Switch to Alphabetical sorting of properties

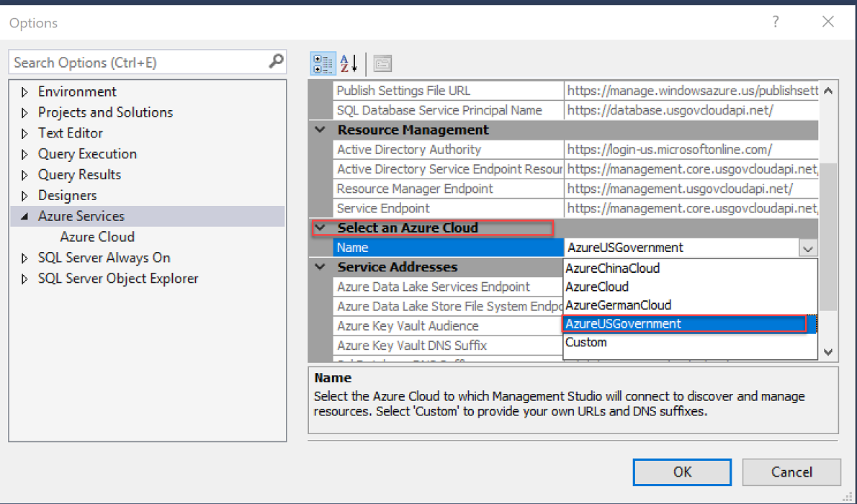point(349,63)
